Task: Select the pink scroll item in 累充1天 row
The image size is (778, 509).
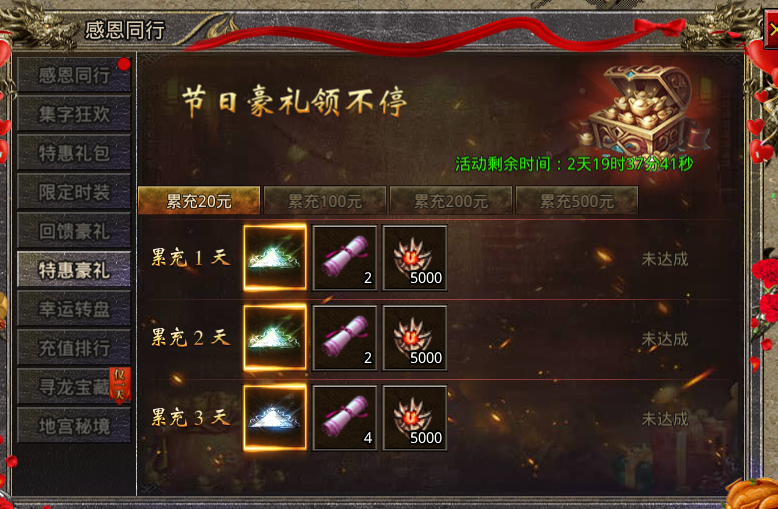Action: (345, 257)
